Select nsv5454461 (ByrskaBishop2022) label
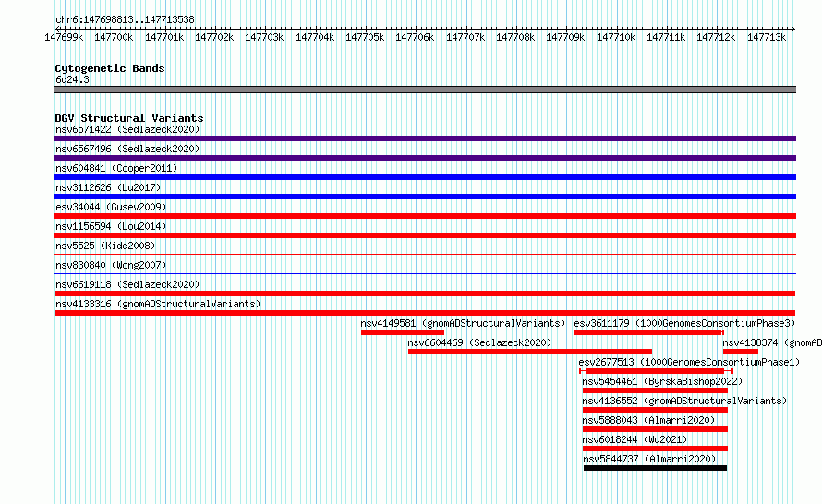The width and height of the screenshot is (822, 504). click(662, 381)
